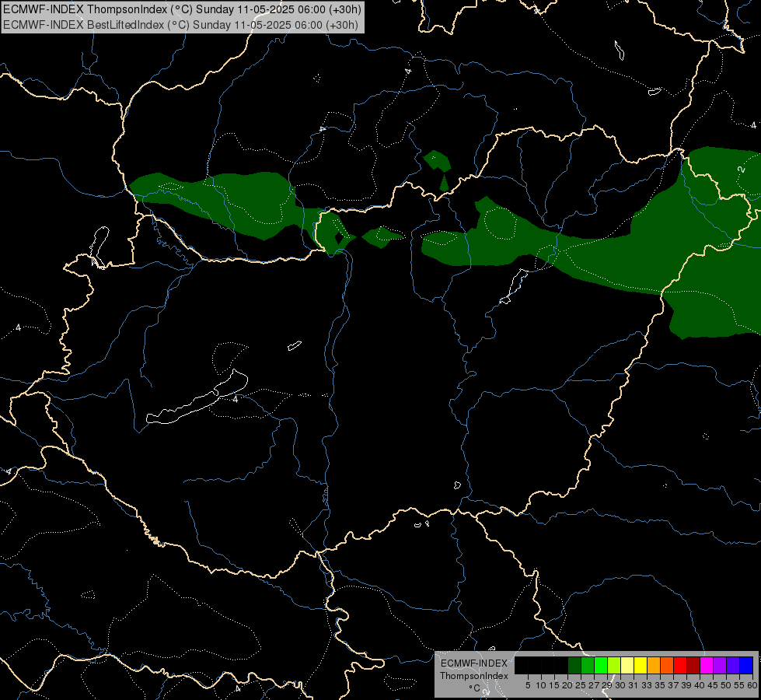Click legend tick value 55

point(739,685)
